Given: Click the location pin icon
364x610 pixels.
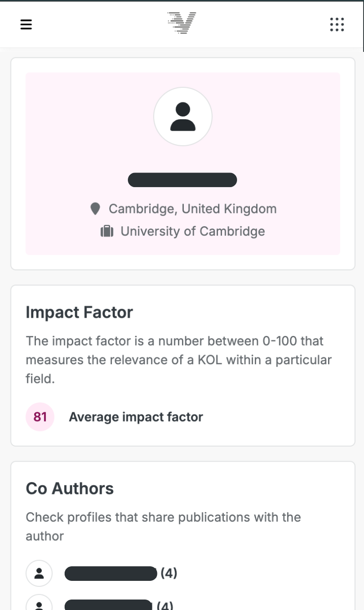Looking at the screenshot, I should (95, 209).
